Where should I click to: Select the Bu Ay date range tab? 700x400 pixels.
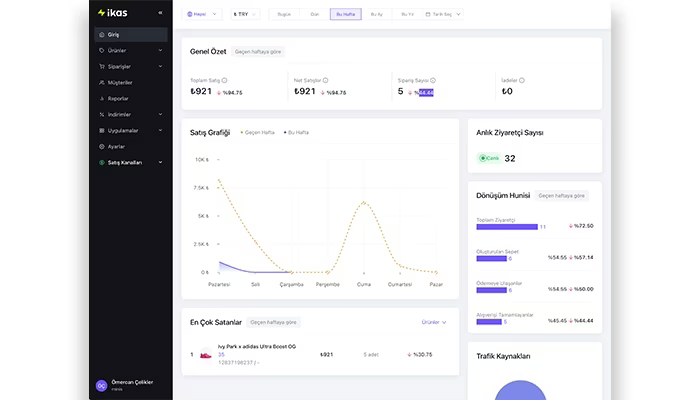click(376, 14)
